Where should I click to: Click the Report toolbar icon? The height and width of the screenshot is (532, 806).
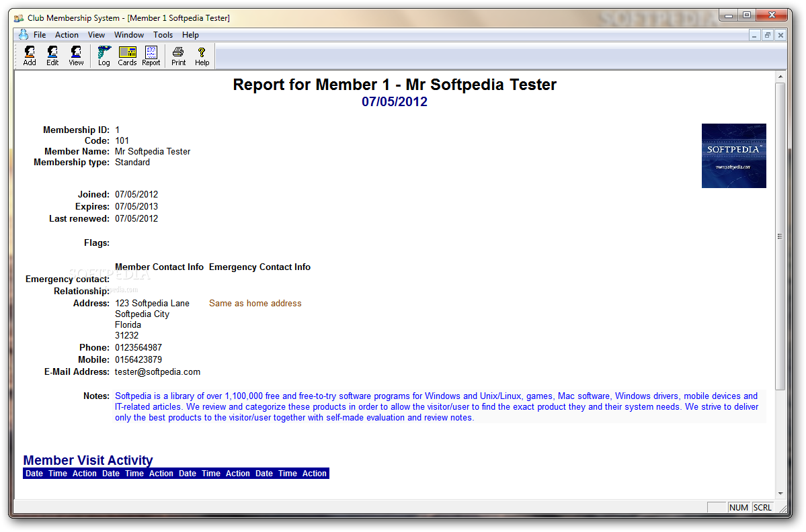click(151, 56)
